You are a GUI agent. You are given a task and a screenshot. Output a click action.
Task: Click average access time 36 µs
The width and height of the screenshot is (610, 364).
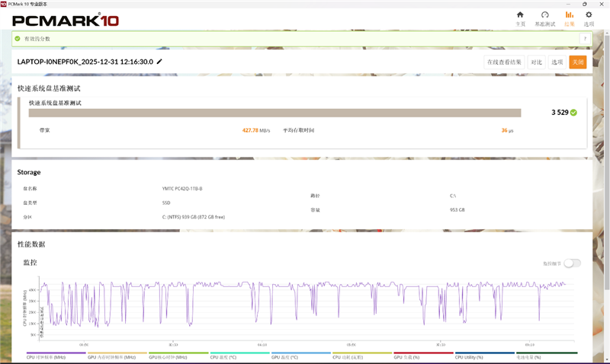click(x=507, y=130)
